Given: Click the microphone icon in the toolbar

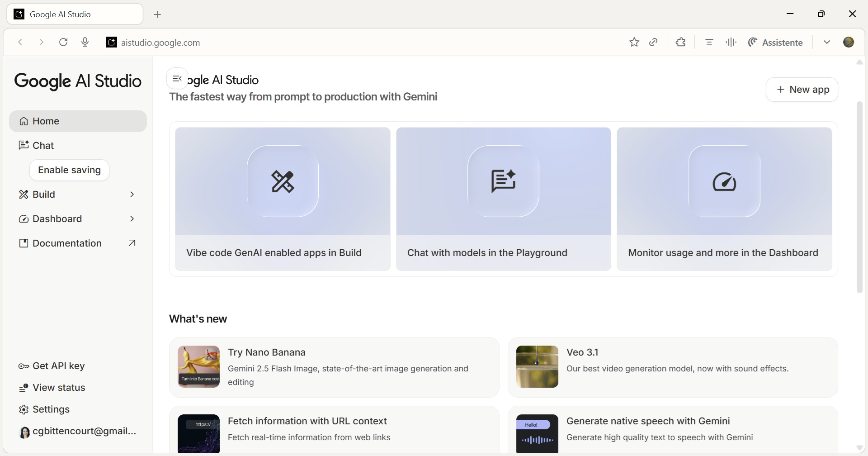Looking at the screenshot, I should (85, 42).
